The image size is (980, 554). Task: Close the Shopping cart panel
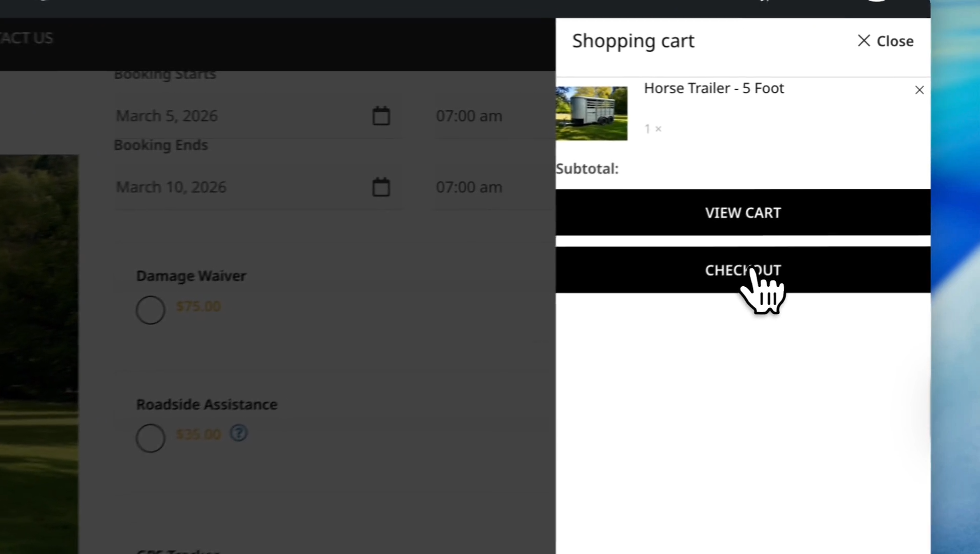click(x=885, y=41)
